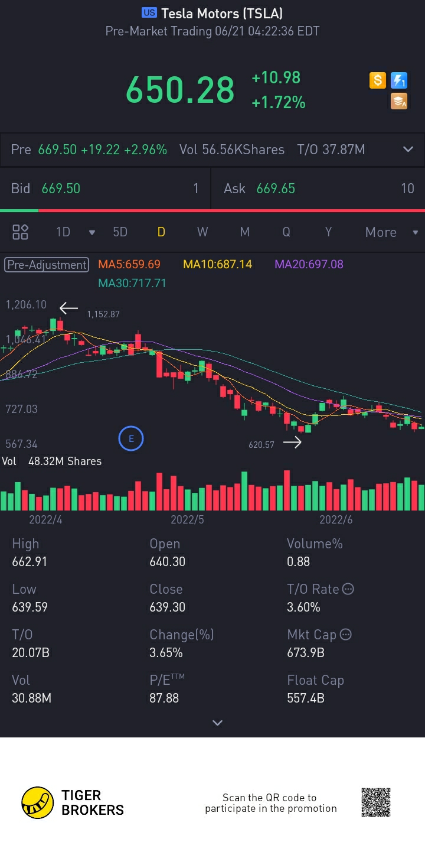Tap the MA10:687.14 indicator label
Screen dimensions: 425x868
pos(217,264)
